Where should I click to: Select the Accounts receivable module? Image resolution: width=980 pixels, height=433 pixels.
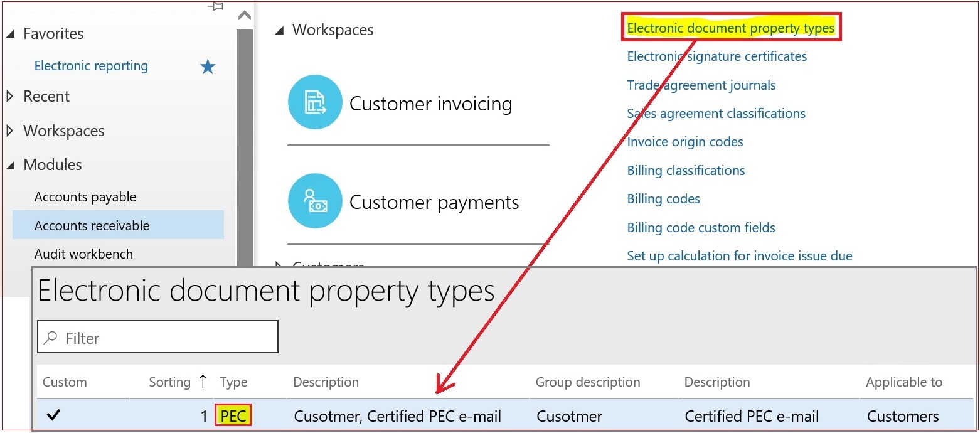click(118, 225)
